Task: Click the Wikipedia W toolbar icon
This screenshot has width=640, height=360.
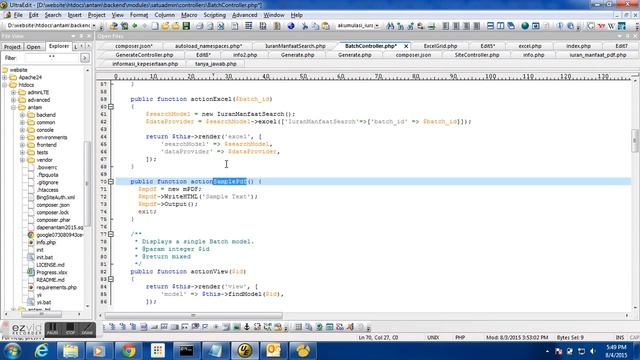Action: point(611,26)
